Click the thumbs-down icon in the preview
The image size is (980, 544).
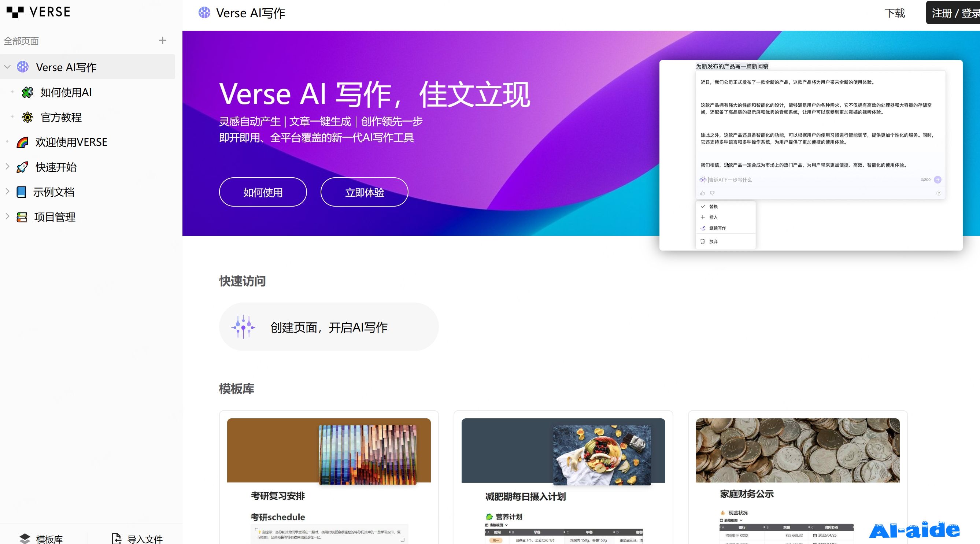coord(712,193)
